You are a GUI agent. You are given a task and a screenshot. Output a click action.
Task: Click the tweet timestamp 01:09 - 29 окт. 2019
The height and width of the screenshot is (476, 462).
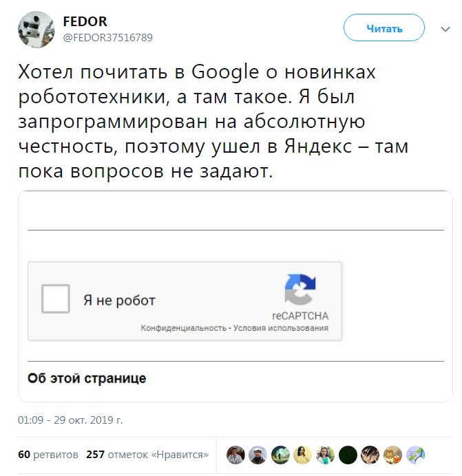coord(70,420)
